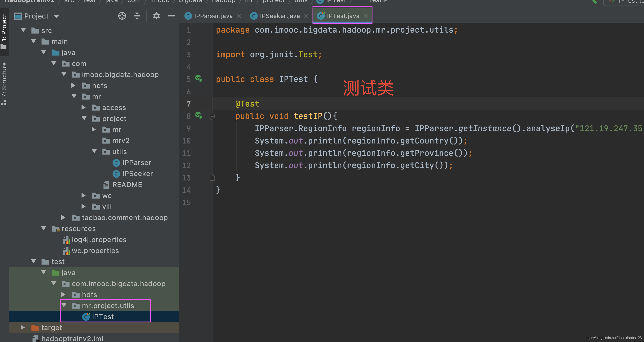Click regionInfo.getCity() on line 12
The image size is (644, 342).
[x=397, y=165]
